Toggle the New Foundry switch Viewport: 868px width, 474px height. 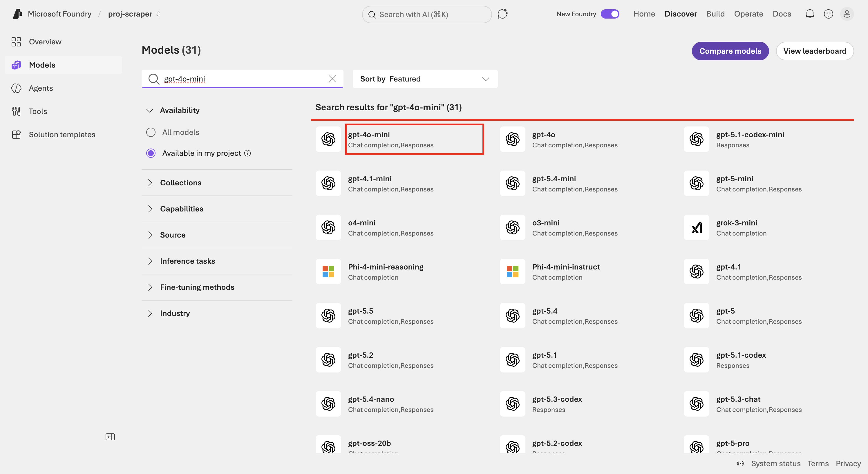[x=610, y=14]
